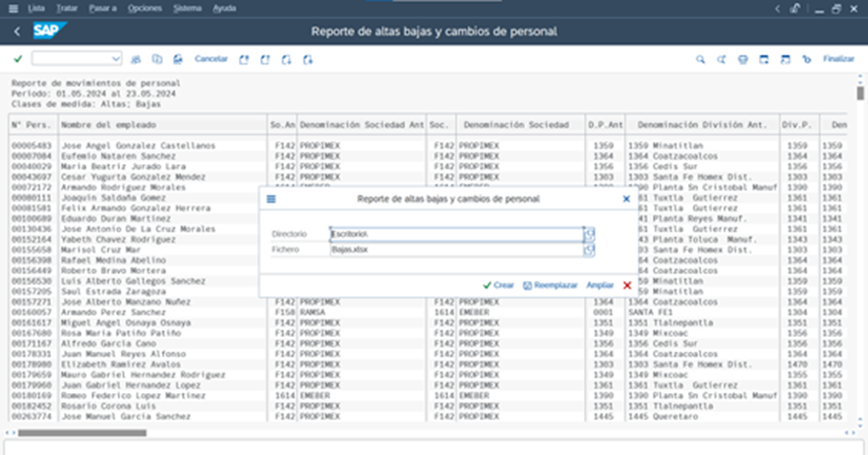868x455 pixels.
Task: Click the Ampliar button
Action: point(600,285)
